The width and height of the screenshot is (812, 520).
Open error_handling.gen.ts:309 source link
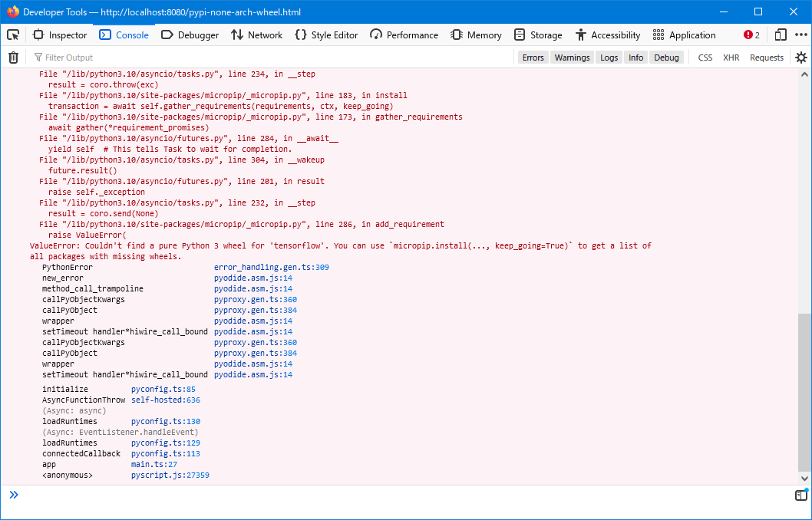pos(272,268)
